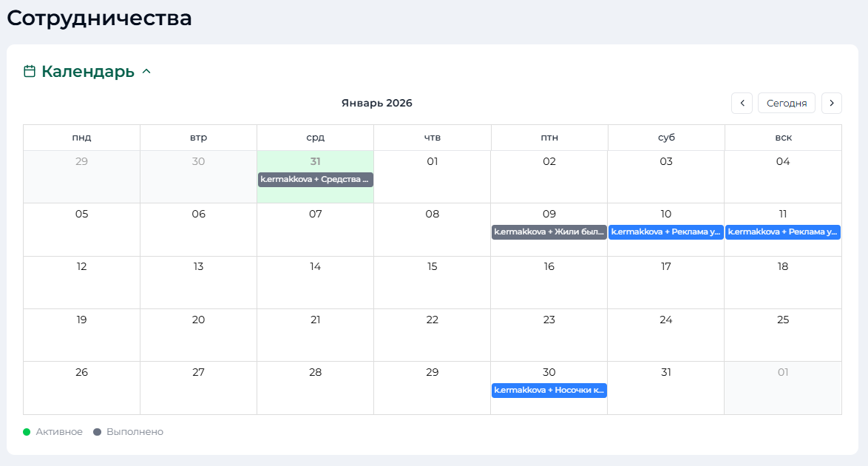Click the green Активное legend dot
This screenshot has width=868, height=466.
27,432
